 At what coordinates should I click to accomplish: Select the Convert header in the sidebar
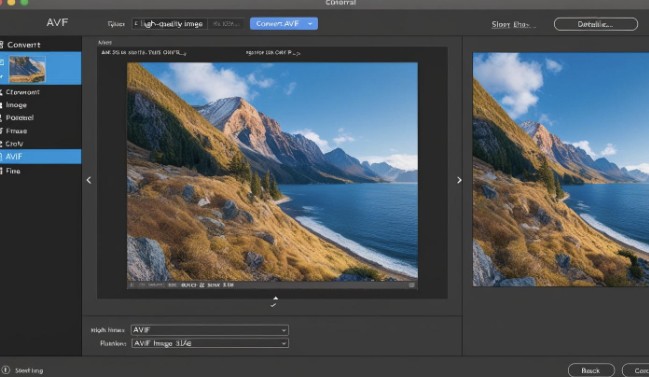(24, 45)
